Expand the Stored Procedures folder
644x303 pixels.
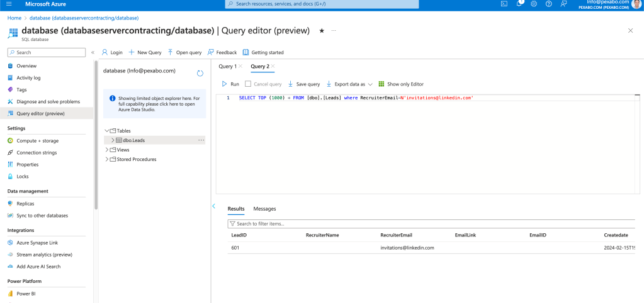(107, 159)
